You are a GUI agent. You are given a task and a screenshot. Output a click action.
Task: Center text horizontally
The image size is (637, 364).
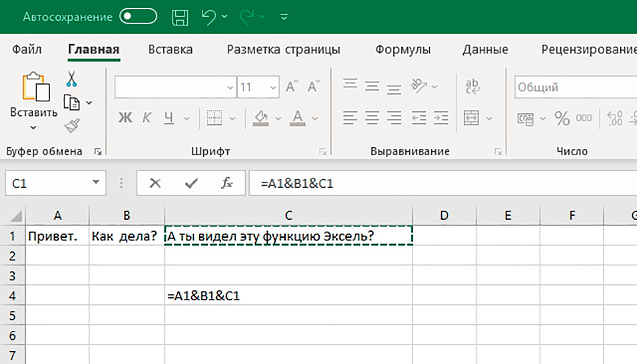(x=373, y=118)
